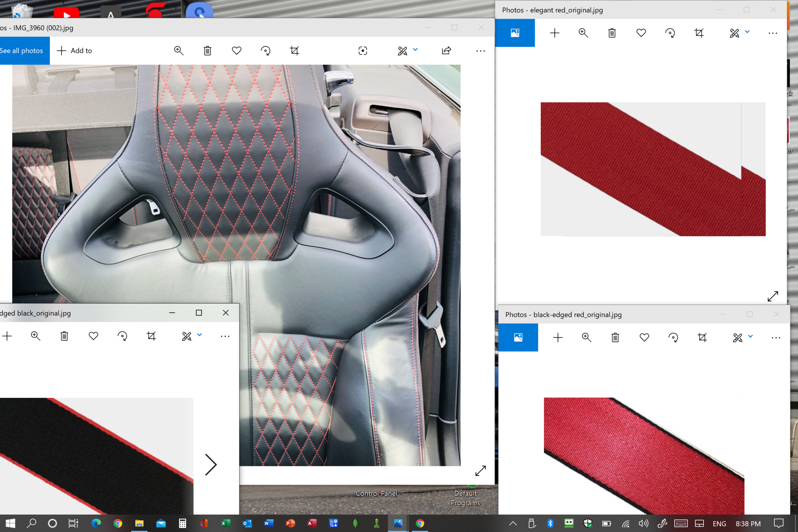Toggle favorite on black-edged red photo
Screen dimensions: 798x532
coord(644,338)
